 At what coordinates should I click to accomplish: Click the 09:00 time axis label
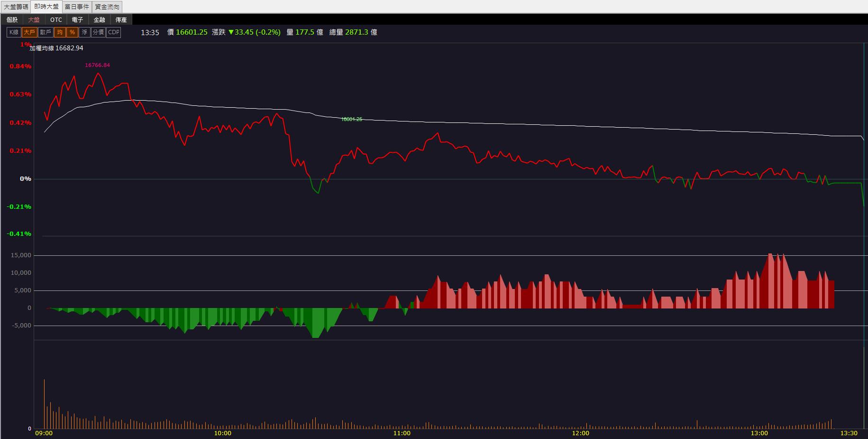44,433
